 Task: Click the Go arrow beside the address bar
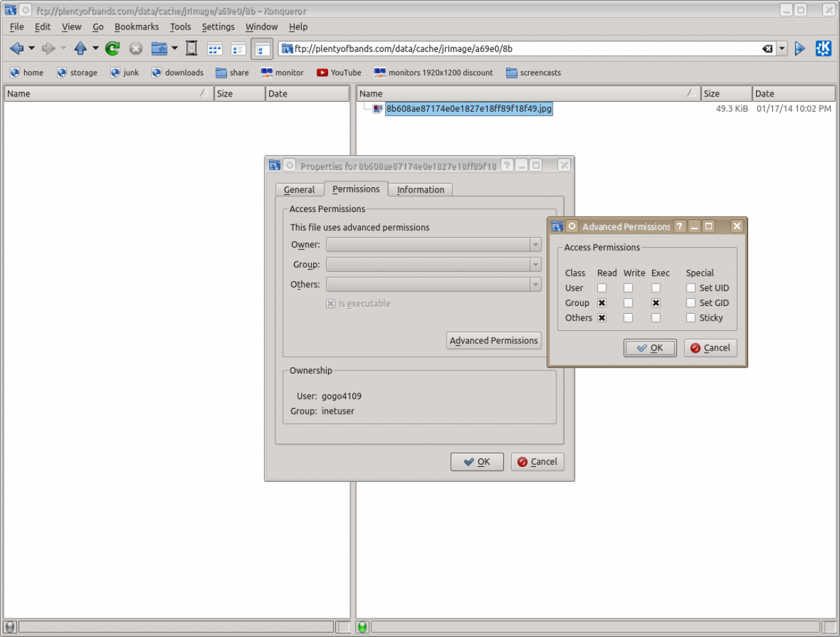(799, 49)
